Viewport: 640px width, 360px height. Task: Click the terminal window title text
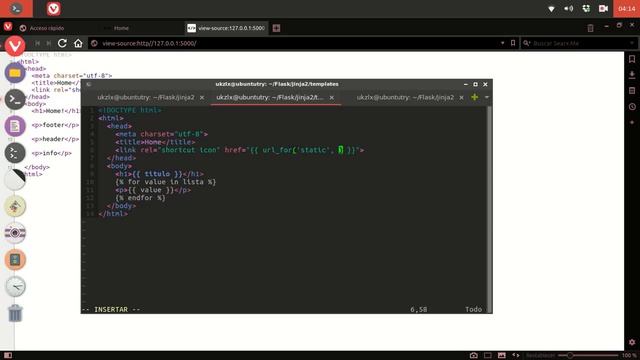pyautogui.click(x=277, y=84)
